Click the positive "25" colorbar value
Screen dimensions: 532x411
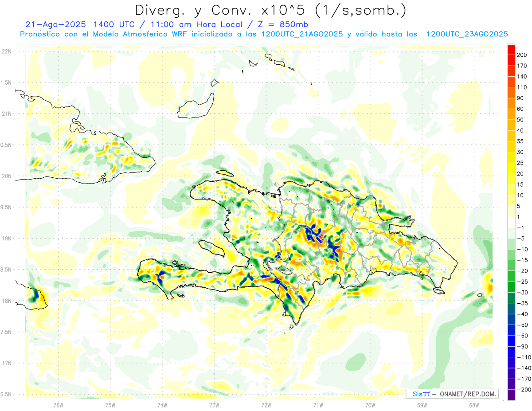(520, 163)
